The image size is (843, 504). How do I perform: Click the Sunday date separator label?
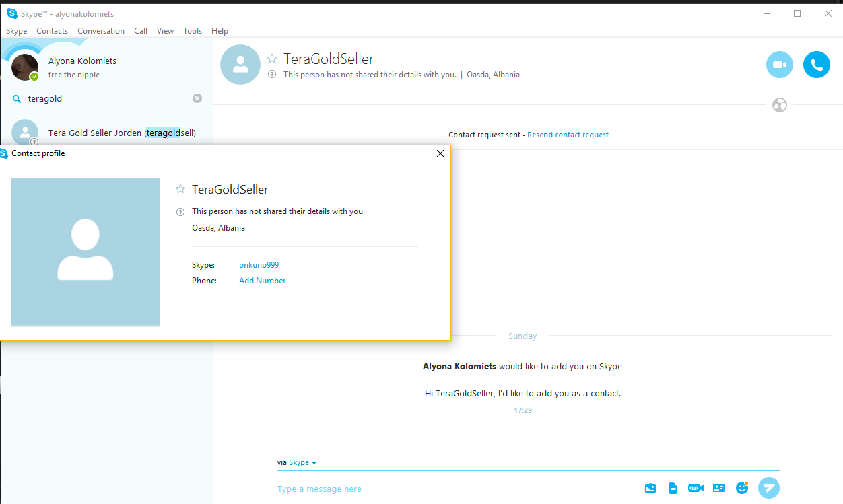click(x=522, y=336)
